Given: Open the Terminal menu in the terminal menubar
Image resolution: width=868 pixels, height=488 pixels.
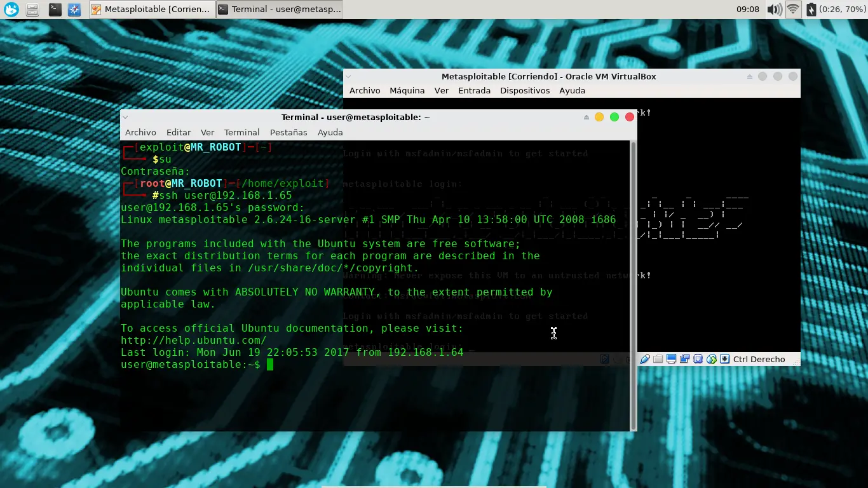Looking at the screenshot, I should pos(241,133).
